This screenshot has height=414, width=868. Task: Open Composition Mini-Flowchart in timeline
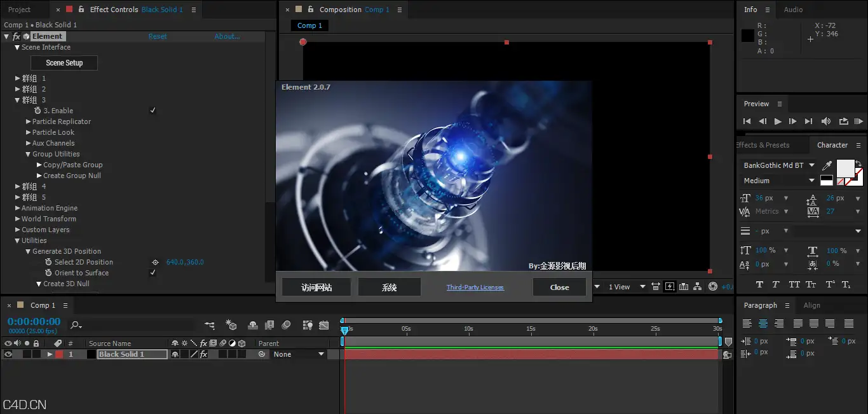click(x=210, y=325)
